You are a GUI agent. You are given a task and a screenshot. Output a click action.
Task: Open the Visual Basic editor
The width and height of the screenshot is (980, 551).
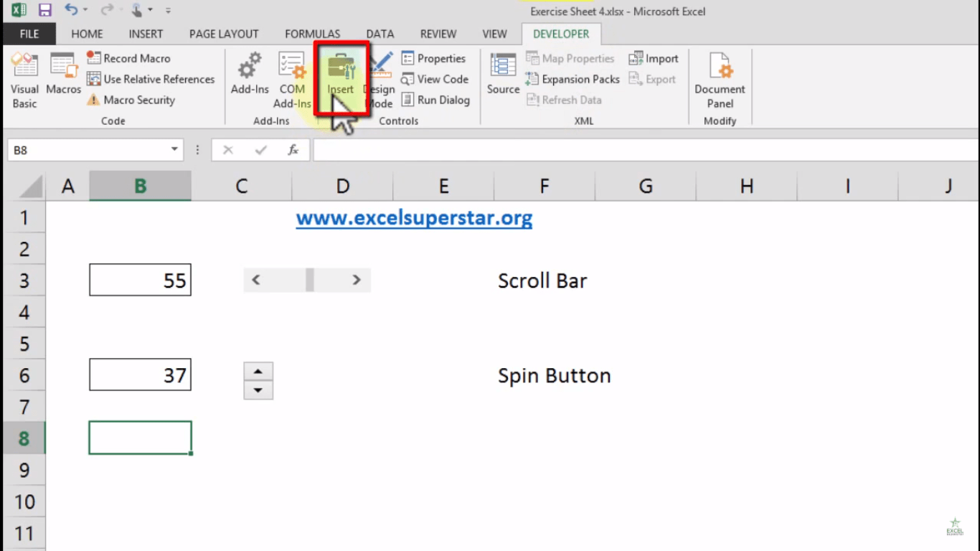point(24,81)
